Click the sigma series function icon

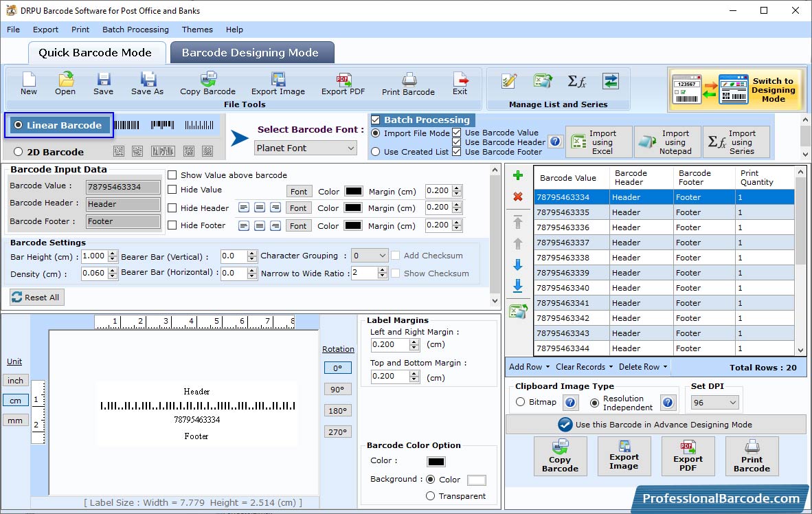(576, 81)
